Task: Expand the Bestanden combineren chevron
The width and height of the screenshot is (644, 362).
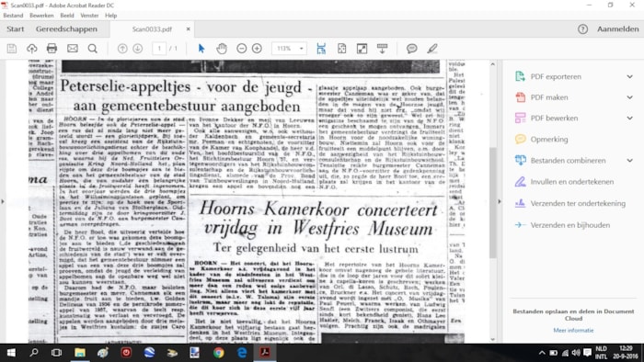Action: pos(629,161)
